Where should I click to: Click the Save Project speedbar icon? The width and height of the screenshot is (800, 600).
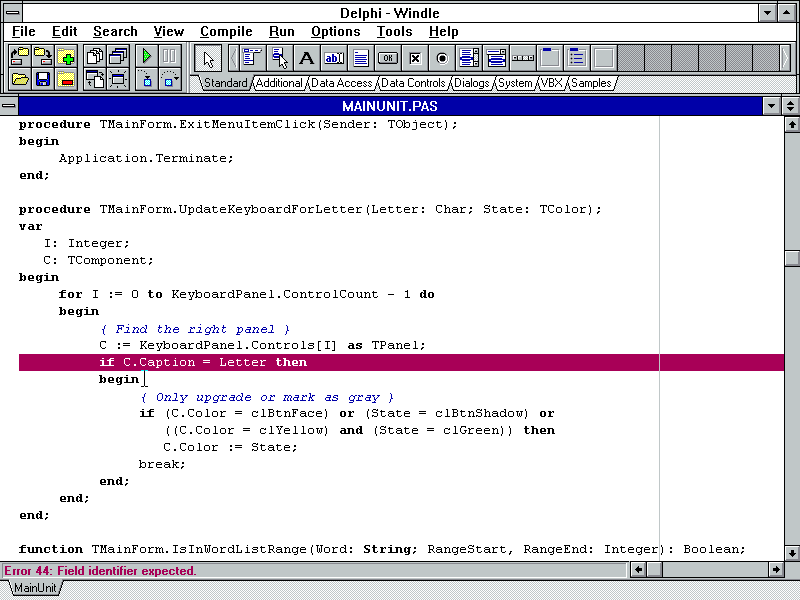coord(43,57)
